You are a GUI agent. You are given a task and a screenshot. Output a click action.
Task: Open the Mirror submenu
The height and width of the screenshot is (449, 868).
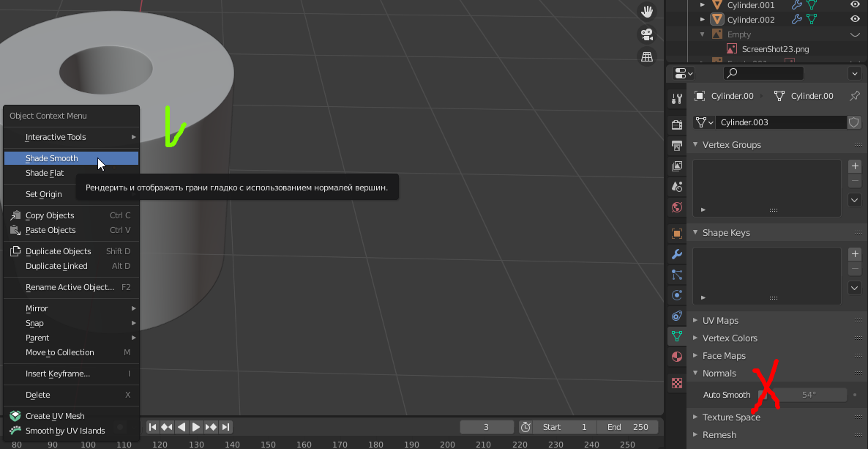point(71,308)
